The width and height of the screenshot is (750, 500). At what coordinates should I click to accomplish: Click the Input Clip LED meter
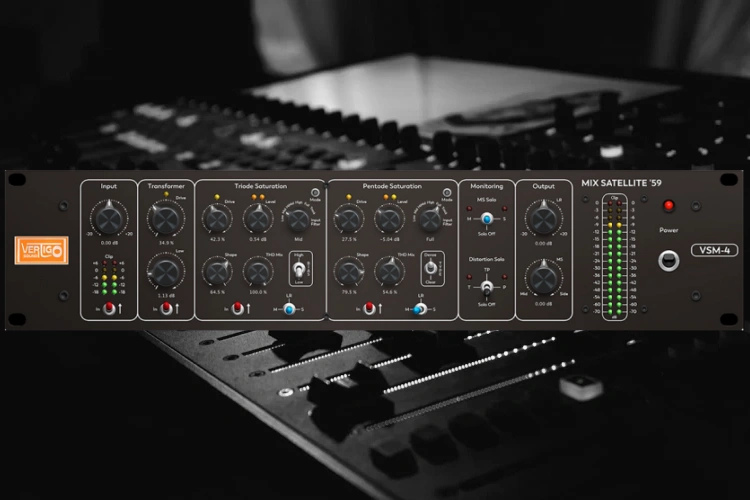[x=110, y=277]
